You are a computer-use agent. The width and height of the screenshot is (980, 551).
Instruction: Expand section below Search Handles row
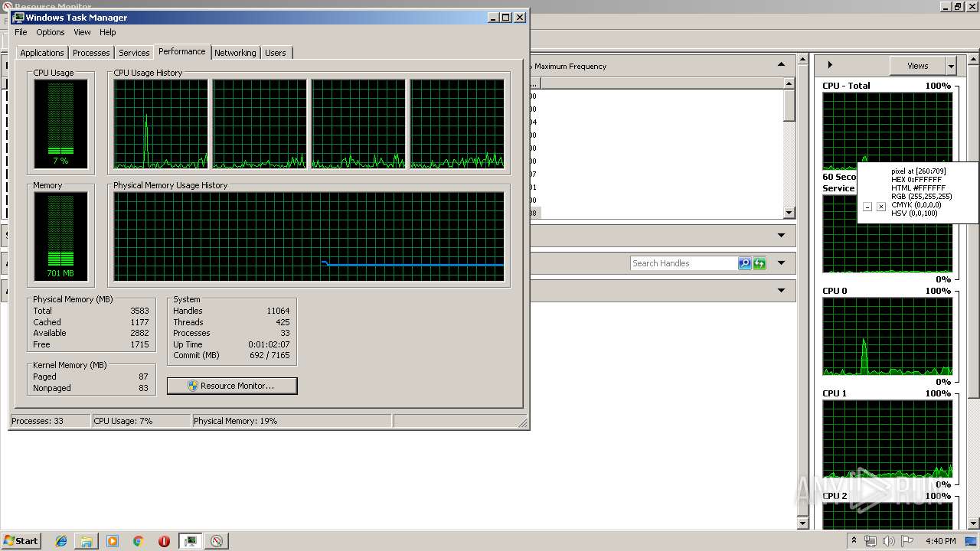point(781,290)
